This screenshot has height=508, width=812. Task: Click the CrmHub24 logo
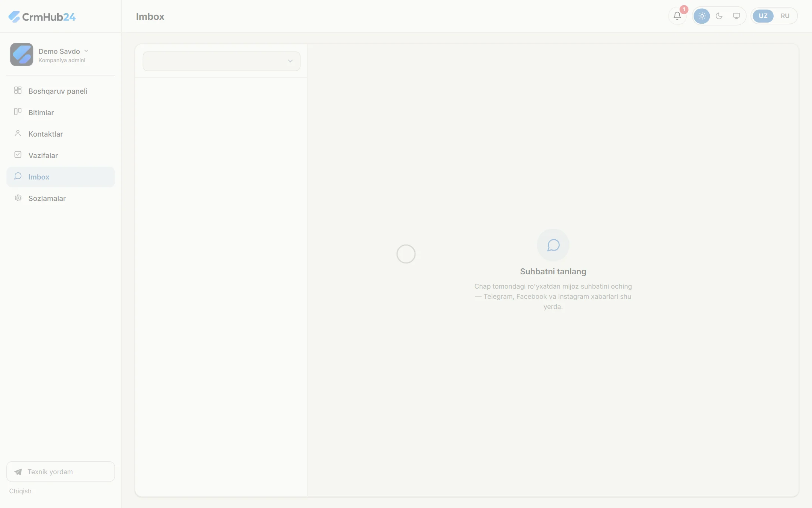tap(42, 17)
